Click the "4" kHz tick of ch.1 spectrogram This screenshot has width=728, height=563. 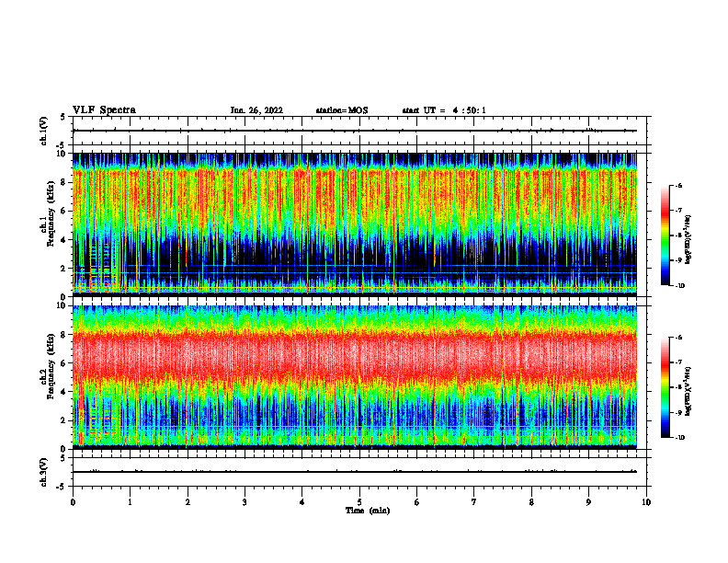point(64,240)
